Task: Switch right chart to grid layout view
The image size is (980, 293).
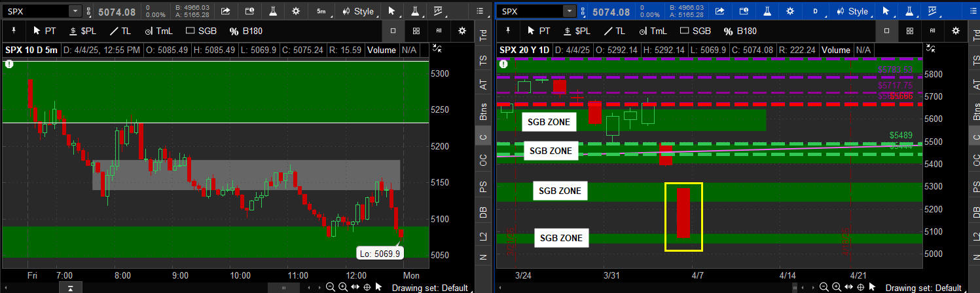Action: [909, 31]
